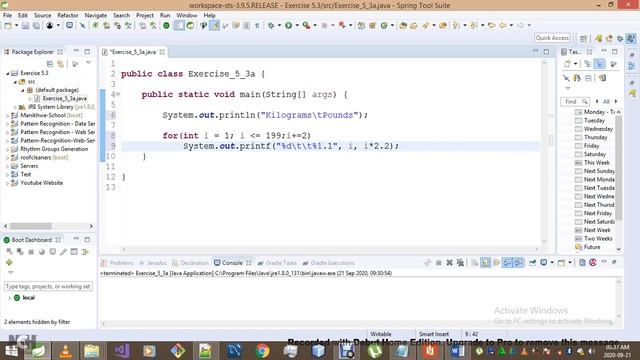Select the Exercise_5_3a.java editor tab

click(133, 52)
